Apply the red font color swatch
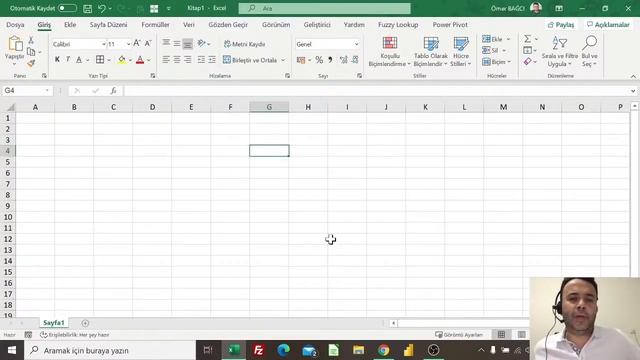Viewport: 640px width, 360px height. [x=140, y=60]
